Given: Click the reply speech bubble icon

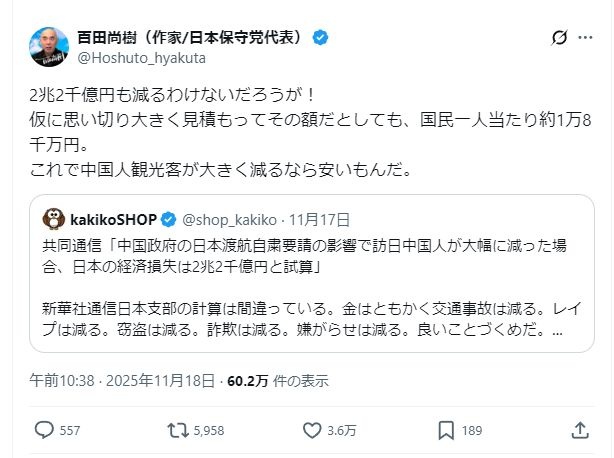Looking at the screenshot, I should pos(44,430).
